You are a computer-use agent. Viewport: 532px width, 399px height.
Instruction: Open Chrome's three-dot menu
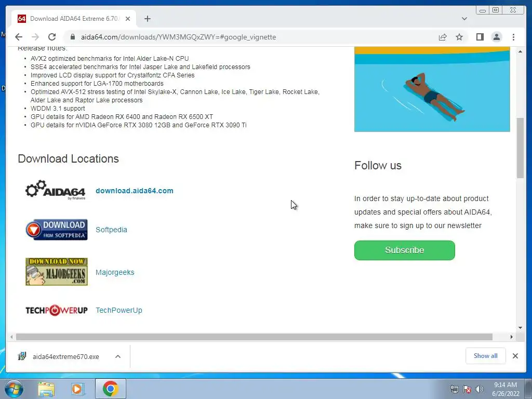click(x=513, y=37)
